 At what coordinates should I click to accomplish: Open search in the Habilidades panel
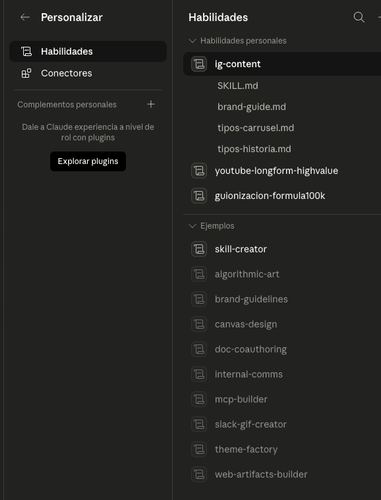(359, 17)
